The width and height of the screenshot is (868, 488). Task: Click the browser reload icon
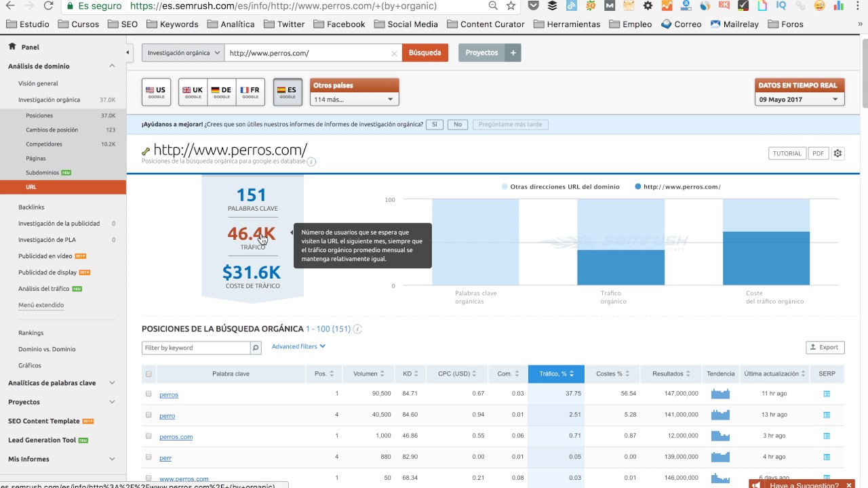pyautogui.click(x=48, y=6)
